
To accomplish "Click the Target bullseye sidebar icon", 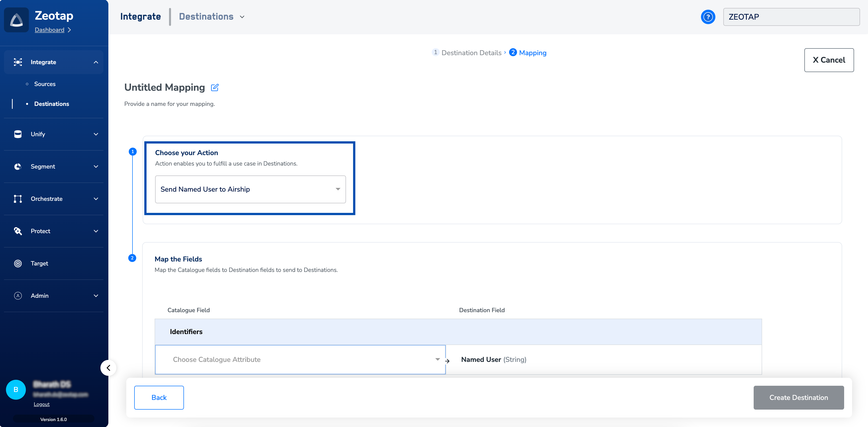I will pos(18,263).
